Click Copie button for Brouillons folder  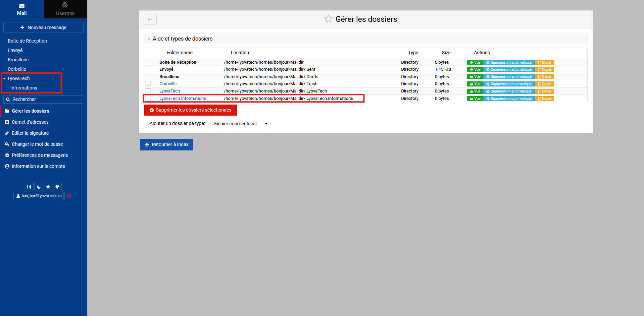(544, 77)
